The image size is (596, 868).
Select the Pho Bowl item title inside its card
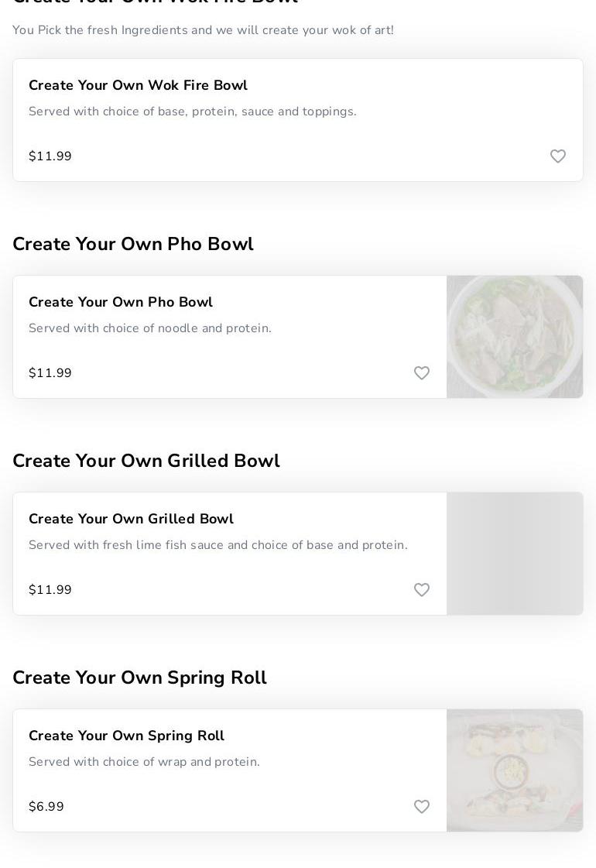coord(121,302)
